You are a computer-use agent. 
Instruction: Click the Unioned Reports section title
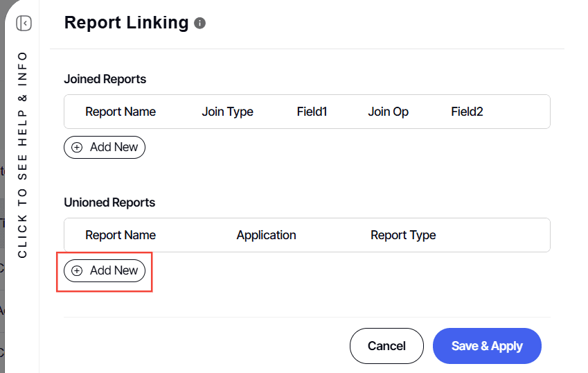pos(109,202)
